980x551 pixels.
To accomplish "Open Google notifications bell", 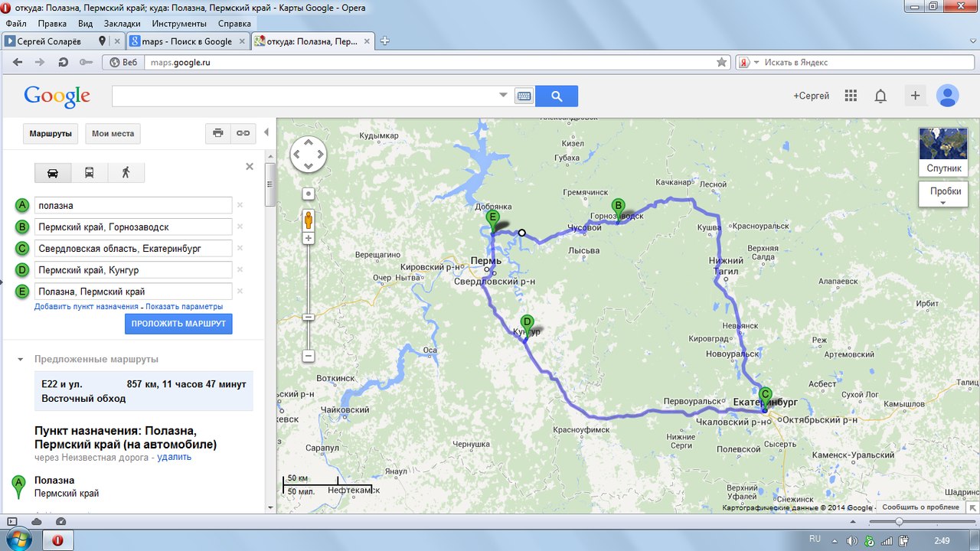I will click(880, 96).
